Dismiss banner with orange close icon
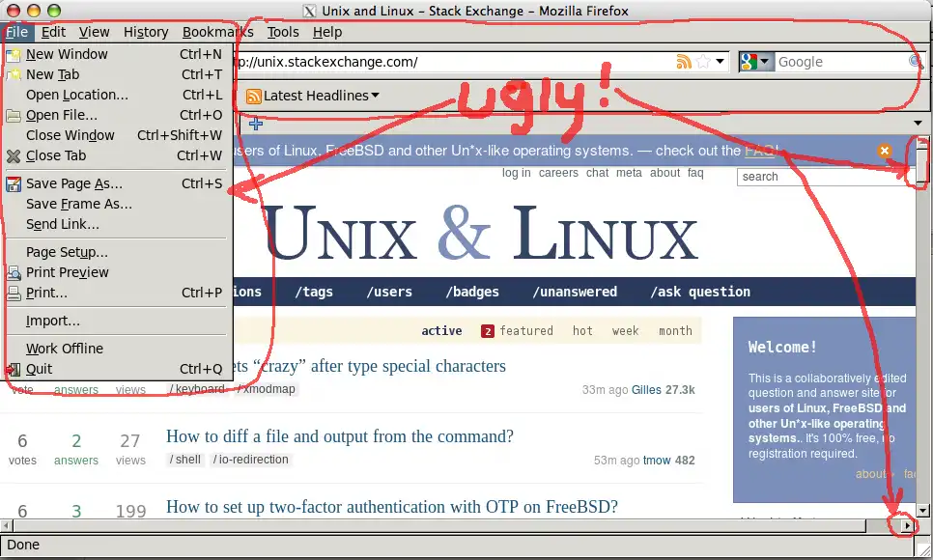The image size is (933, 560). [884, 151]
